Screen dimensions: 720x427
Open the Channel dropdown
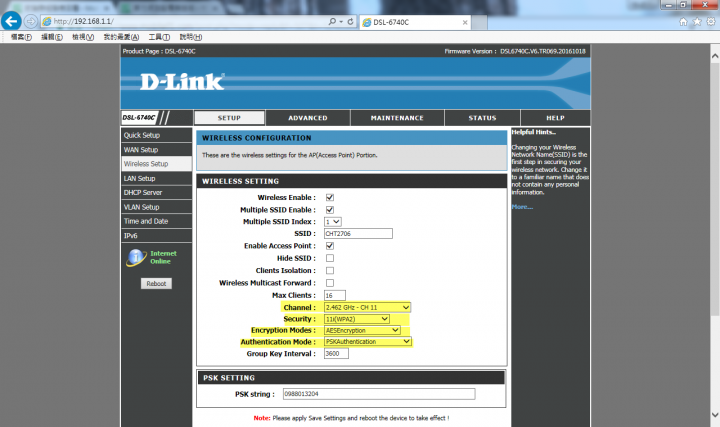coord(367,307)
